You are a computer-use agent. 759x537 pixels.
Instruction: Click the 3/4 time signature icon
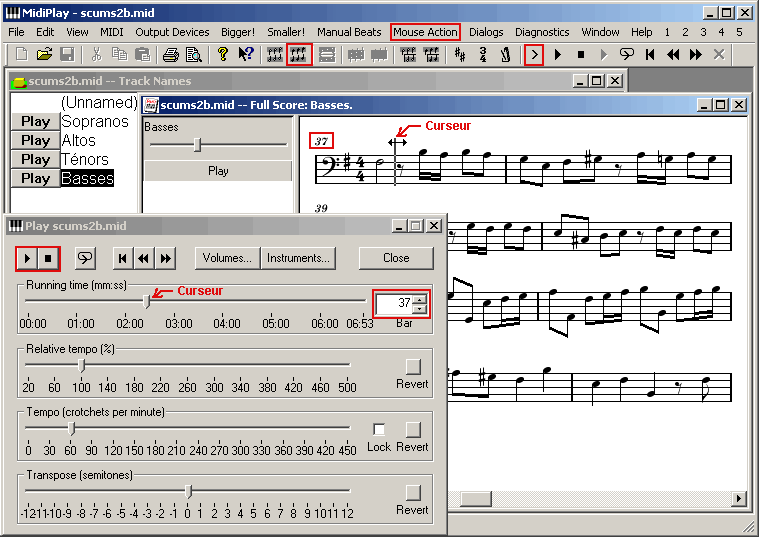click(x=483, y=54)
